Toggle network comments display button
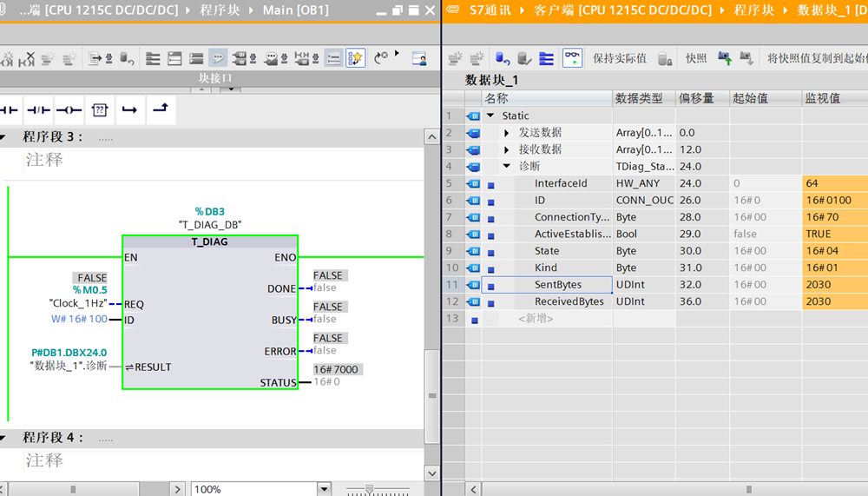Image resolution: width=868 pixels, height=496 pixels. pyautogui.click(x=218, y=58)
